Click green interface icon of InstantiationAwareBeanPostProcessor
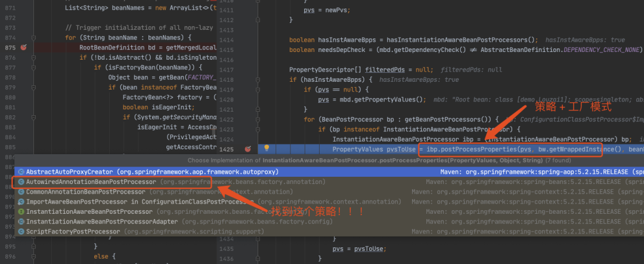 [x=21, y=211]
